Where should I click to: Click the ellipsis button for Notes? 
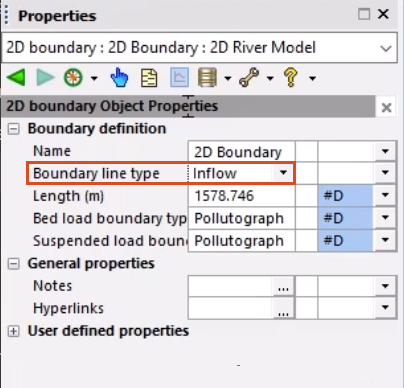[283, 286]
